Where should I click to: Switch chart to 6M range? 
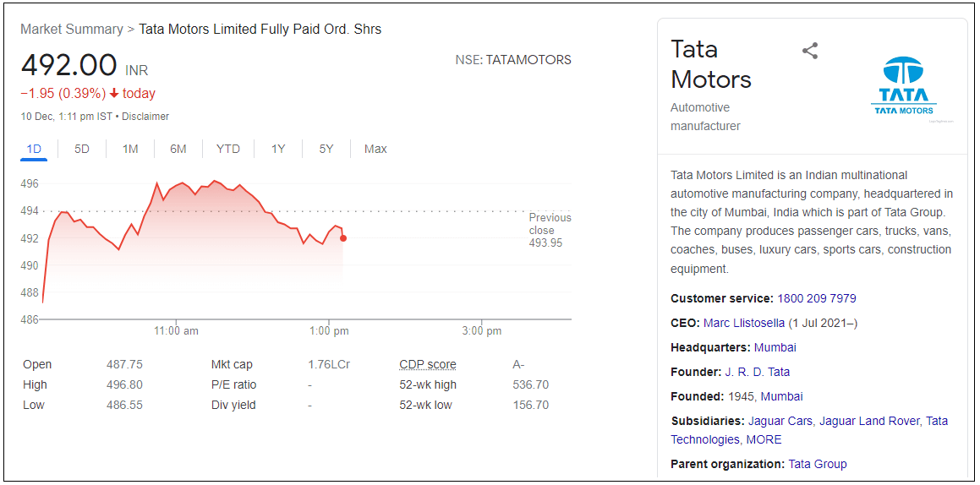tap(178, 150)
